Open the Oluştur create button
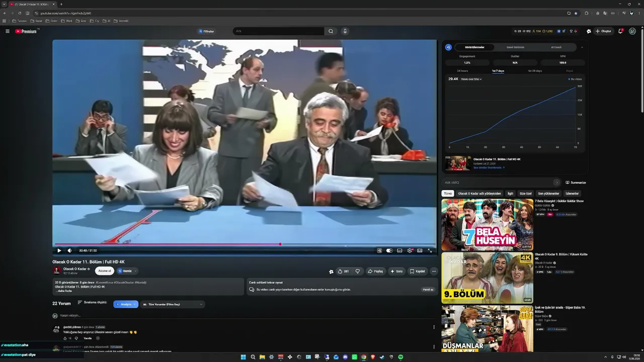644x362 pixels. 603,31
